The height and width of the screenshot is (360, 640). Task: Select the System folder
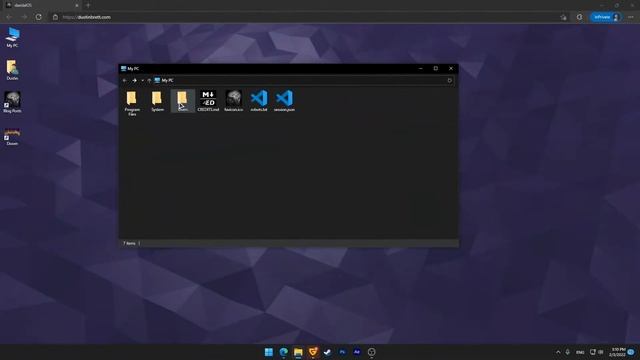point(157,101)
